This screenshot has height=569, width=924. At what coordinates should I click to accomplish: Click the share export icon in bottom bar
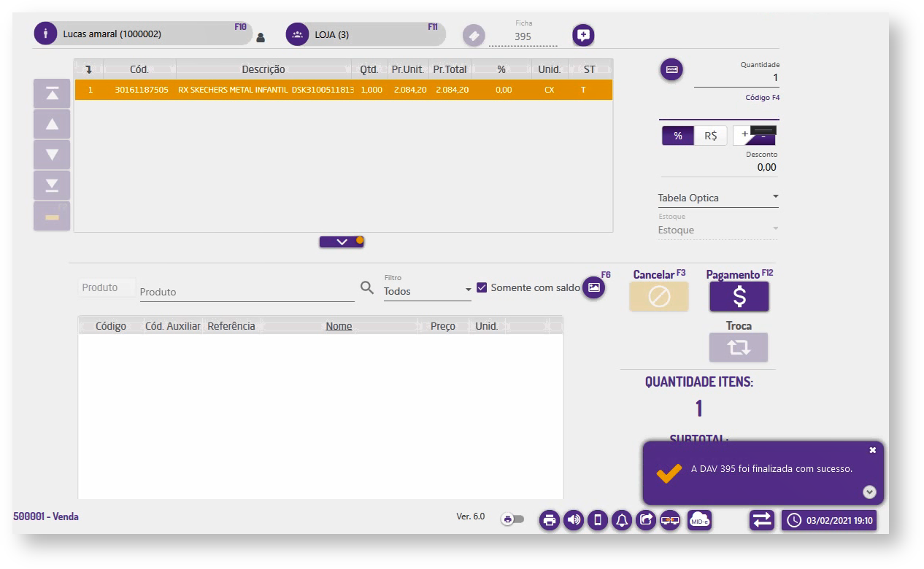(646, 520)
